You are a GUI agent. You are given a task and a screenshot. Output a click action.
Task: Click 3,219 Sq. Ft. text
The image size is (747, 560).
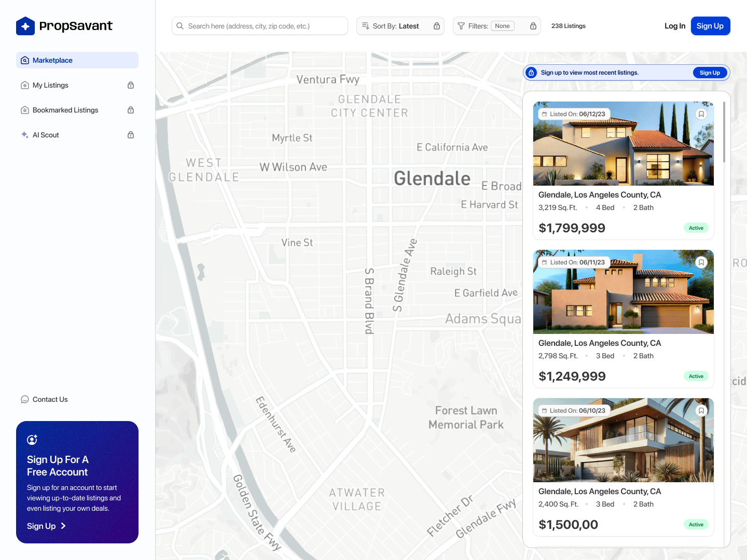click(x=558, y=207)
